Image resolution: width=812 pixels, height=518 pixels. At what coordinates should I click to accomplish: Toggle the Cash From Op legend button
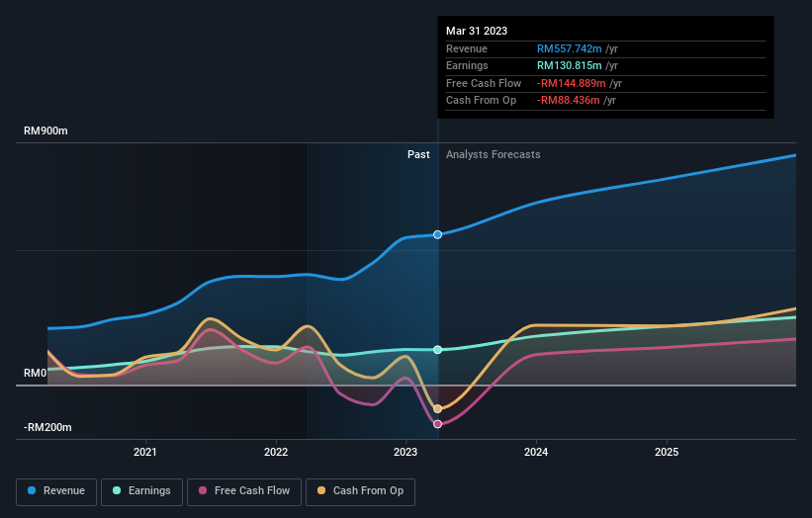[360, 491]
